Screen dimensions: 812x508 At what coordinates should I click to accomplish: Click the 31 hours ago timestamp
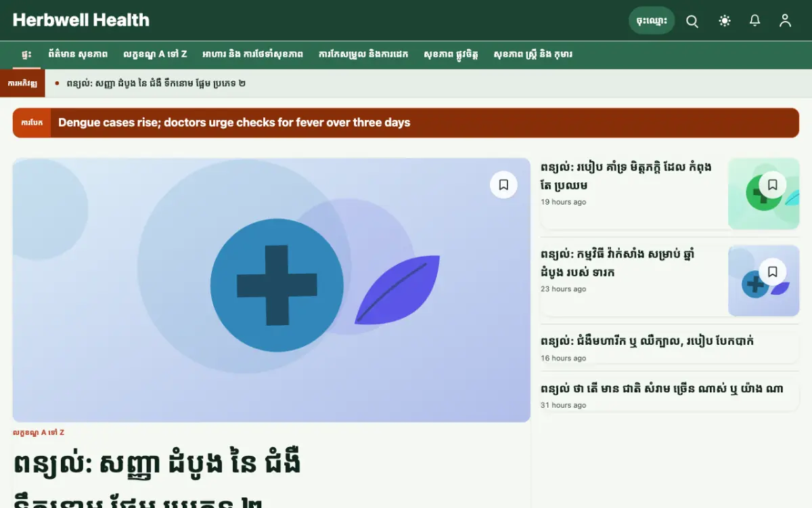(x=563, y=406)
